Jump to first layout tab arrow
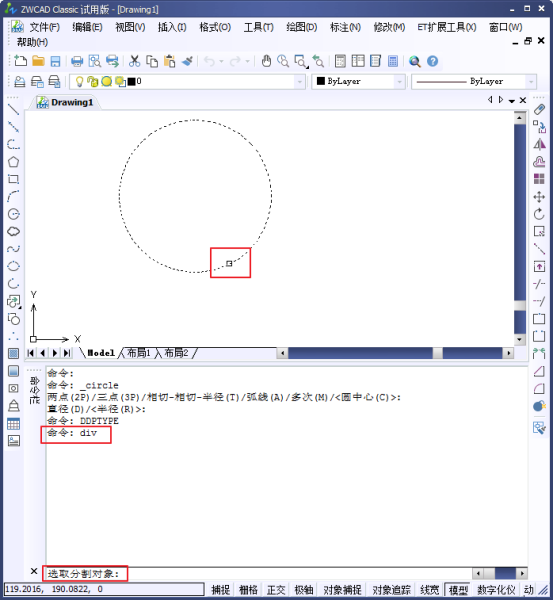 [x=31, y=353]
